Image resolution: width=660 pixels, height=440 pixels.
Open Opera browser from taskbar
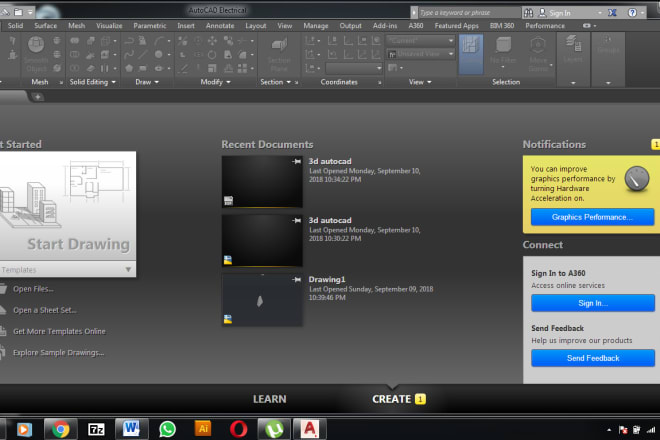pos(239,429)
